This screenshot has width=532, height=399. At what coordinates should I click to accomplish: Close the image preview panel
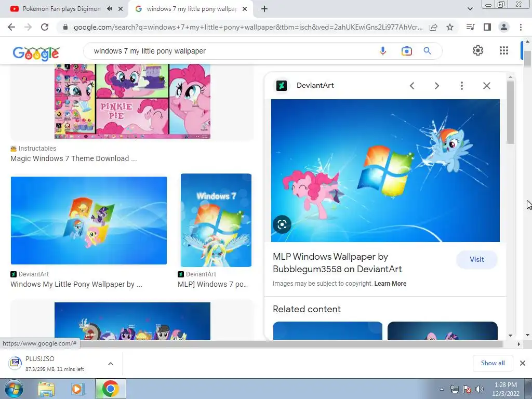click(486, 86)
